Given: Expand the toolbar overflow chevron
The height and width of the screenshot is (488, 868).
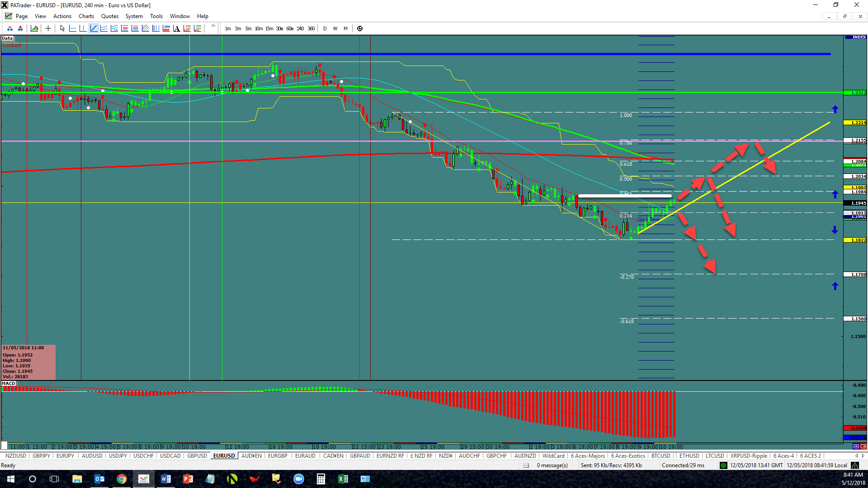Looking at the screenshot, I should [x=213, y=26].
